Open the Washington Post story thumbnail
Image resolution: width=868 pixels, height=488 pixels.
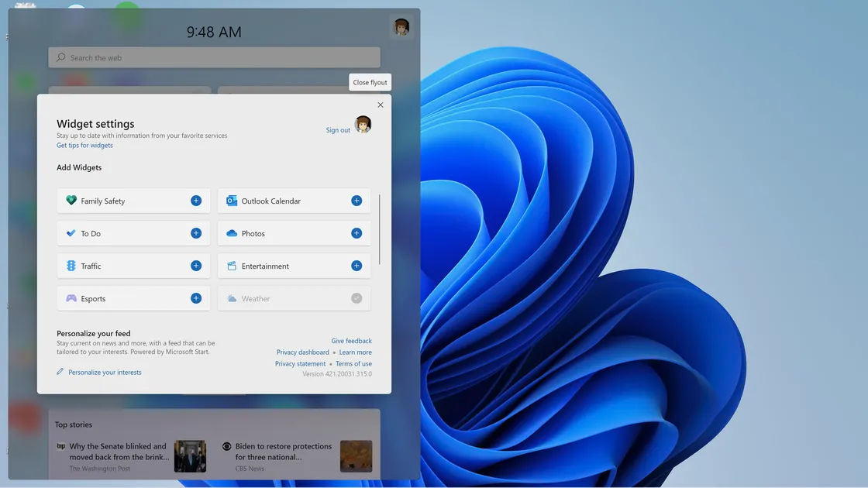click(191, 456)
